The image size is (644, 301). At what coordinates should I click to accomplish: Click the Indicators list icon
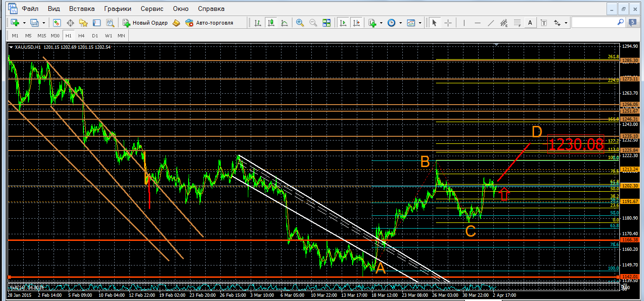372,23
